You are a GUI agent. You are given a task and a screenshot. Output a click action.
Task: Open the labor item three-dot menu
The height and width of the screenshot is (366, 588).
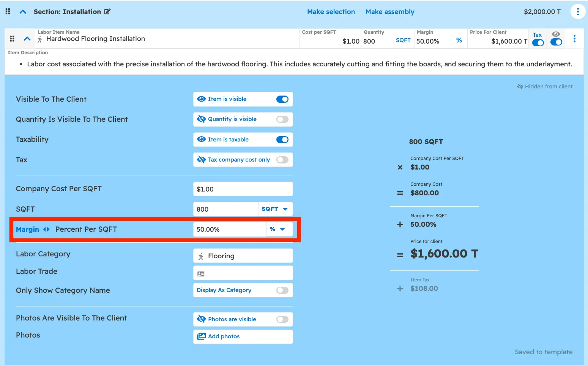[x=574, y=39]
